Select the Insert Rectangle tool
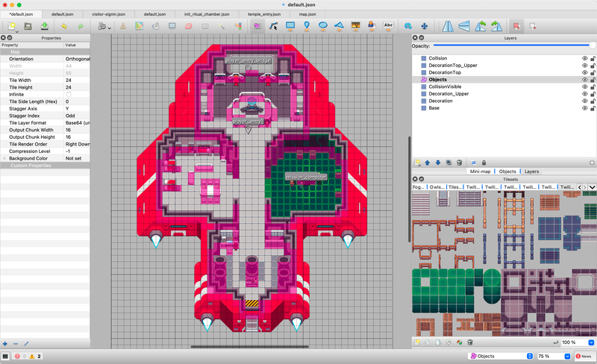Image resolution: width=597 pixels, height=364 pixels. click(x=290, y=25)
